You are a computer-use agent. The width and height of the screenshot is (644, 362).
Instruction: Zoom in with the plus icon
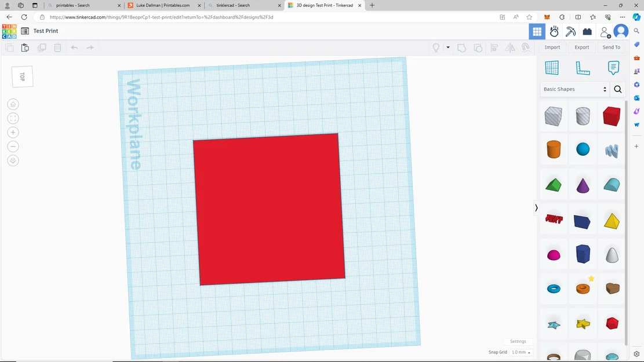(x=13, y=132)
